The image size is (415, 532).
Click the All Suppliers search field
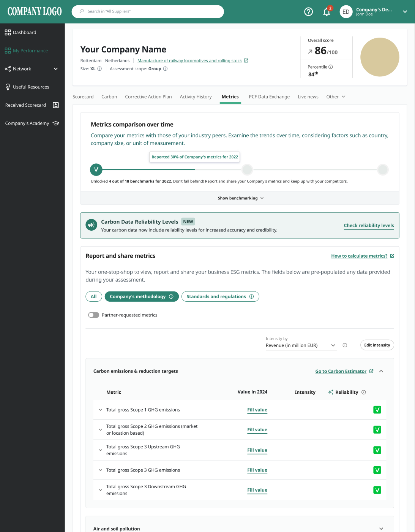coord(148,11)
